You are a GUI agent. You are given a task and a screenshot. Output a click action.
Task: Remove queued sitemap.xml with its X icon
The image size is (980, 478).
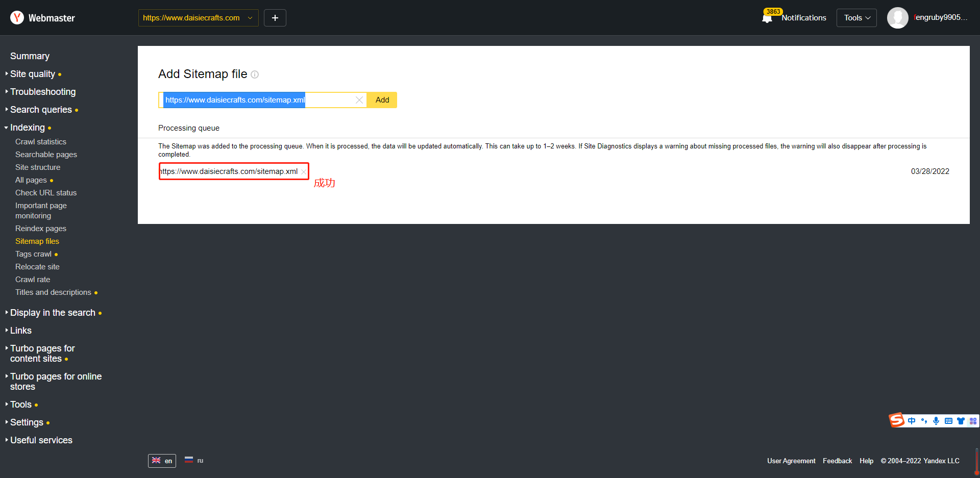pyautogui.click(x=304, y=172)
